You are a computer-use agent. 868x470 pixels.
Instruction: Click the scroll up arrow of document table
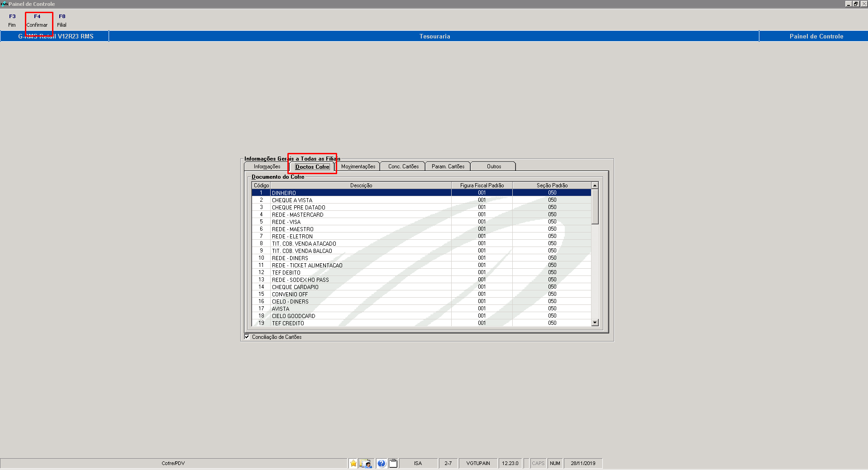pos(595,185)
